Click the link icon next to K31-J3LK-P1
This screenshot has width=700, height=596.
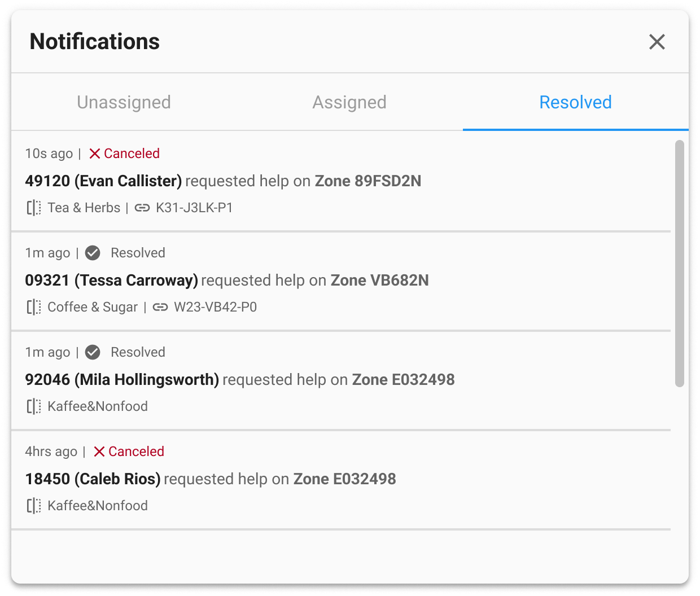[142, 208]
